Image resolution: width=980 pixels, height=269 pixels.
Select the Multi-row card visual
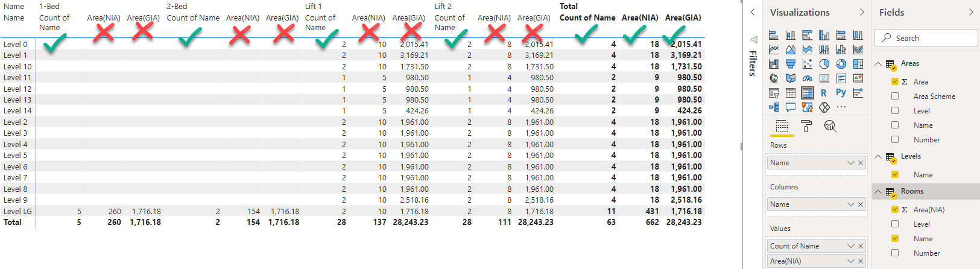click(x=841, y=78)
